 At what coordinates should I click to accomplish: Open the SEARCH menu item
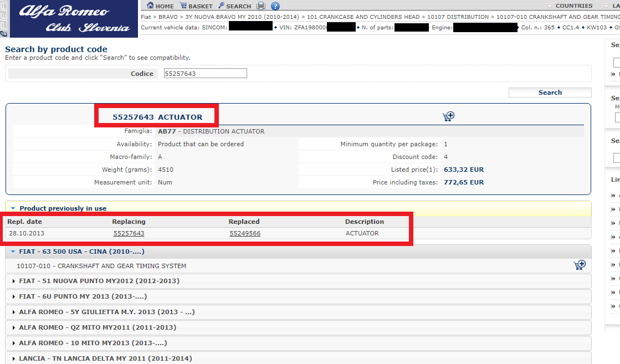234,6
